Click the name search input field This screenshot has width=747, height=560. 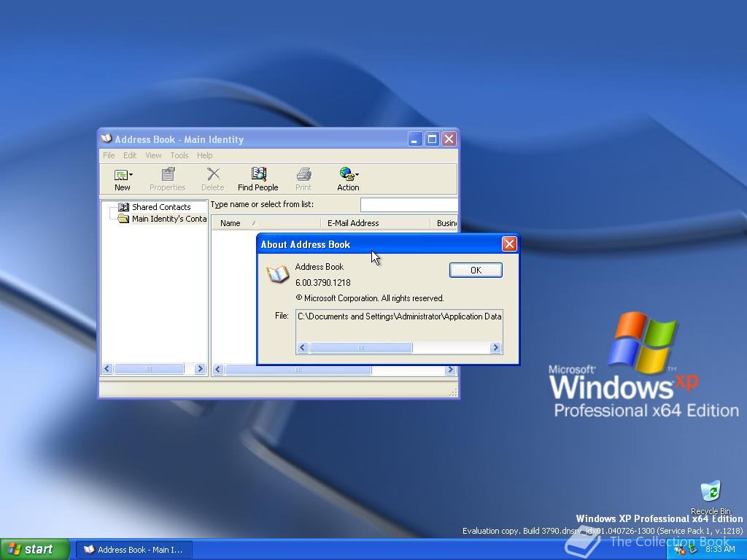pyautogui.click(x=409, y=204)
